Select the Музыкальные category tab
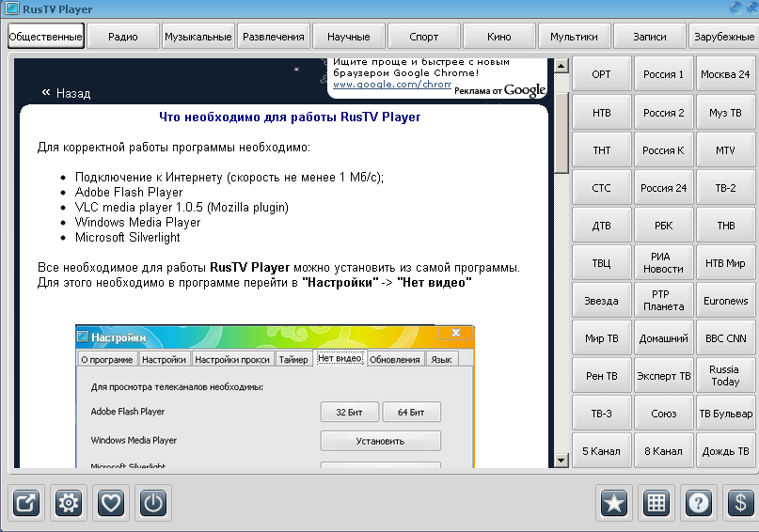This screenshot has width=759, height=532. tap(198, 37)
